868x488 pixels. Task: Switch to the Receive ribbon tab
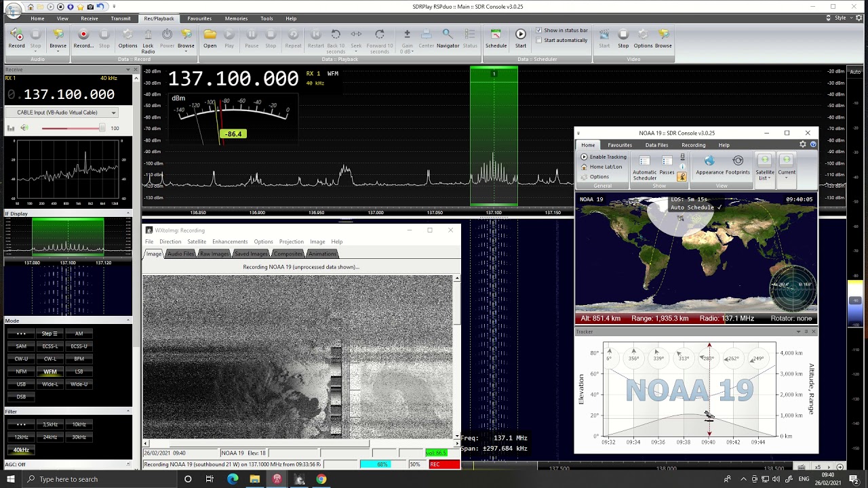tap(90, 18)
